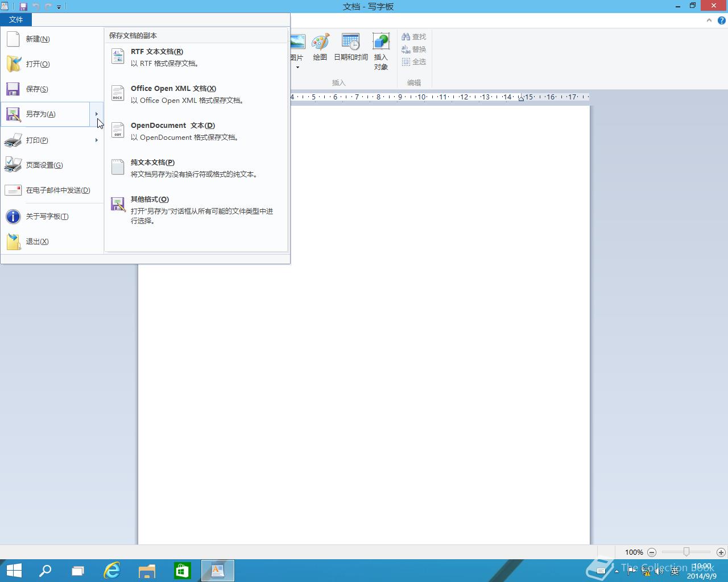728x582 pixels.
Task: Click zoom out minus button
Action: coord(652,552)
